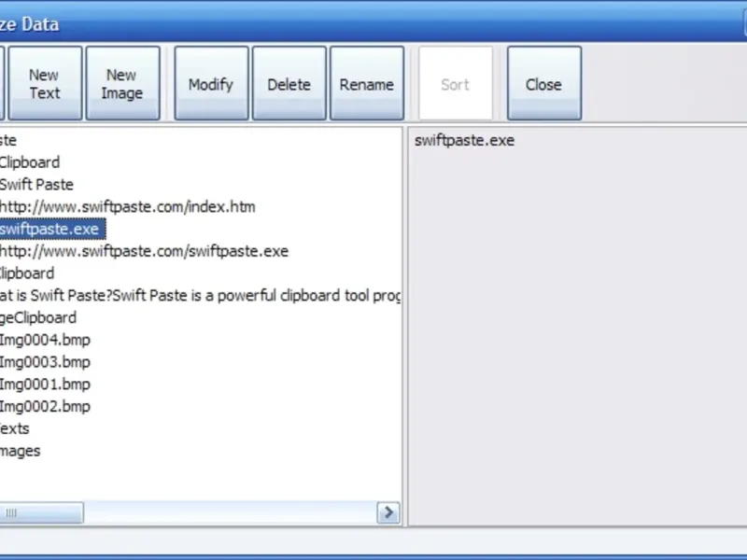Select Img0003.bmp in the list

(45, 362)
